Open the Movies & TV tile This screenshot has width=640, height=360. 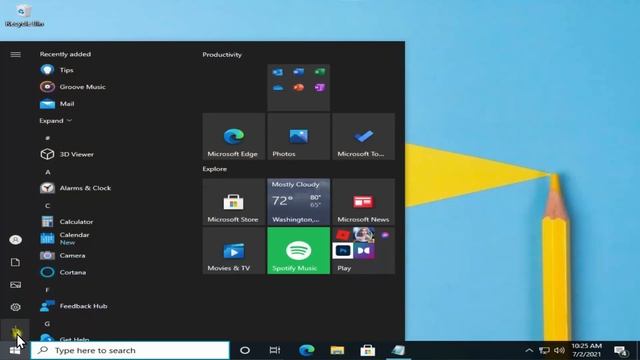pyautogui.click(x=234, y=251)
